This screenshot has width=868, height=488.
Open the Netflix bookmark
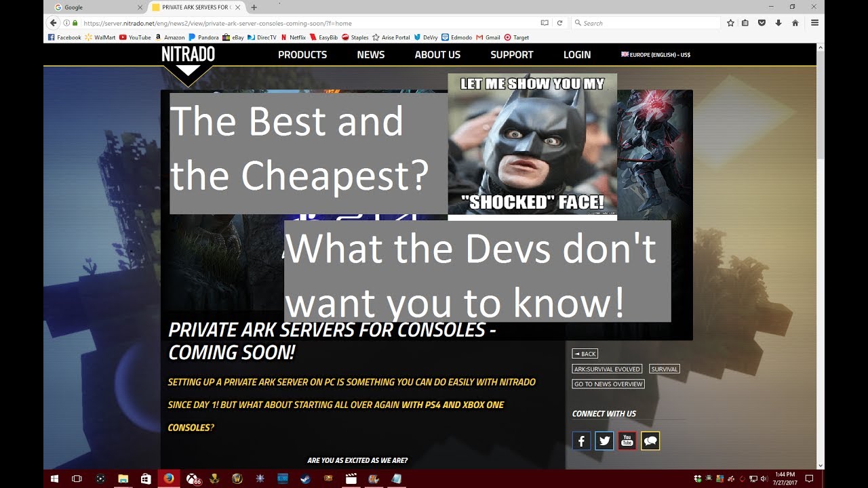point(294,37)
